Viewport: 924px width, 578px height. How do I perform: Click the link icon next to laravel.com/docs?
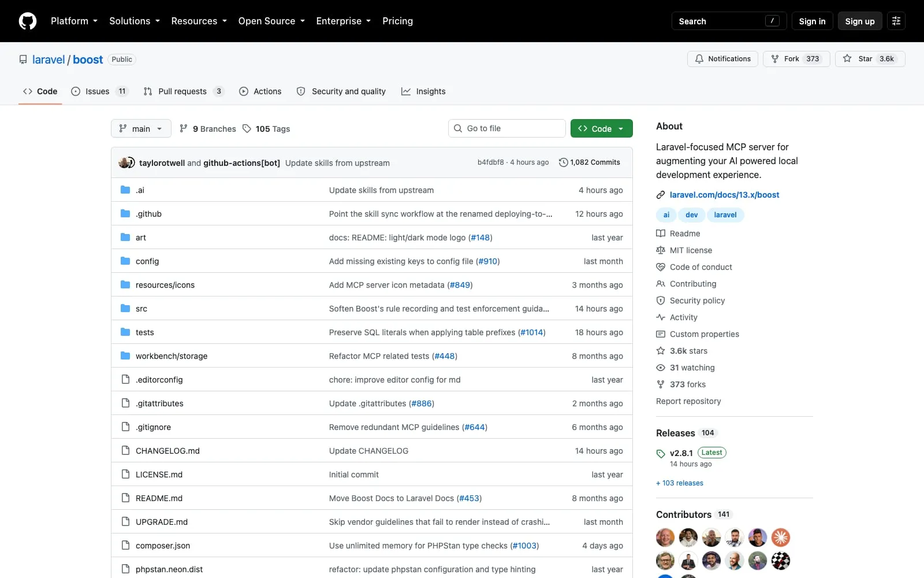pyautogui.click(x=661, y=195)
